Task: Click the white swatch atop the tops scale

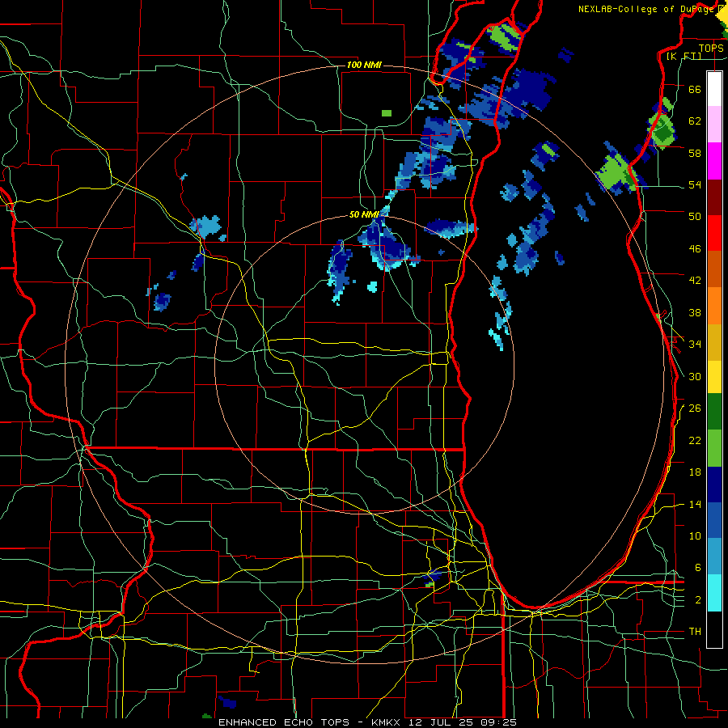Action: [x=714, y=89]
